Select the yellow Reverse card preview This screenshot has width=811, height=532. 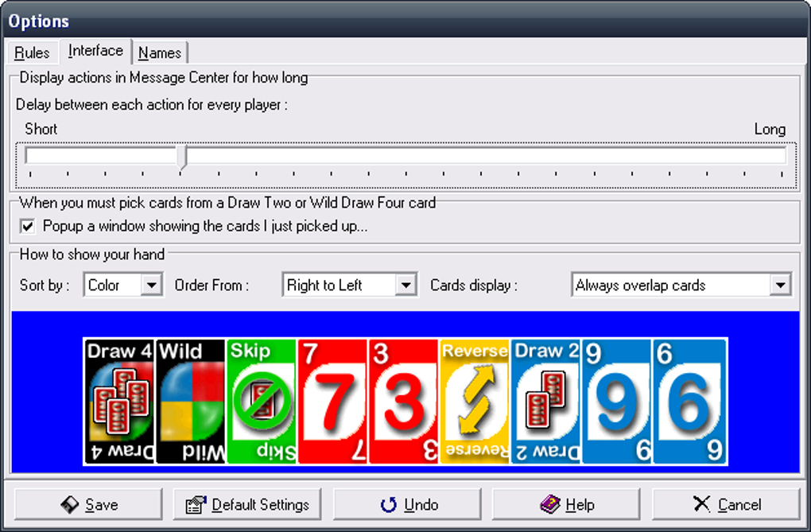coord(475,402)
